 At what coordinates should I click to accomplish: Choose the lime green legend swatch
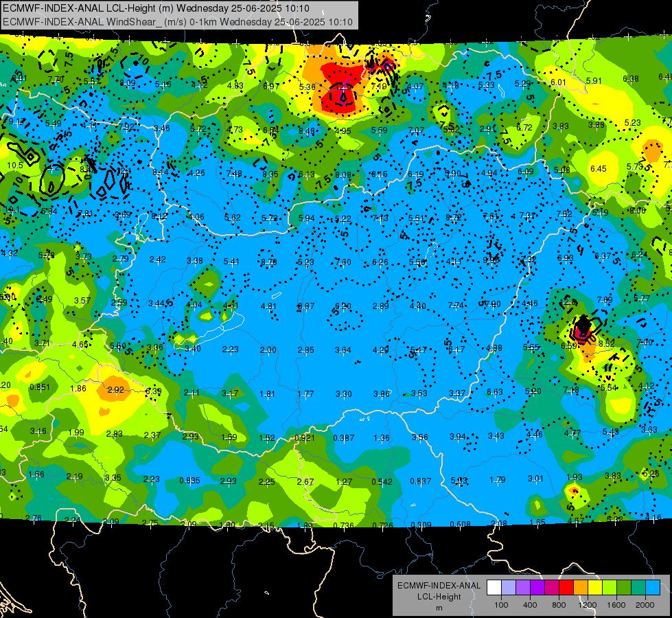pos(610,588)
